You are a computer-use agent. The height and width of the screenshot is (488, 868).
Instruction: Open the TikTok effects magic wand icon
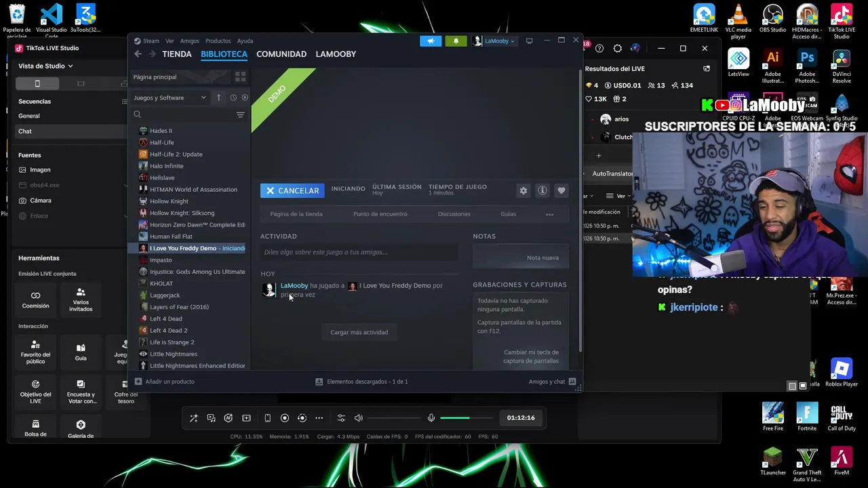(x=193, y=418)
